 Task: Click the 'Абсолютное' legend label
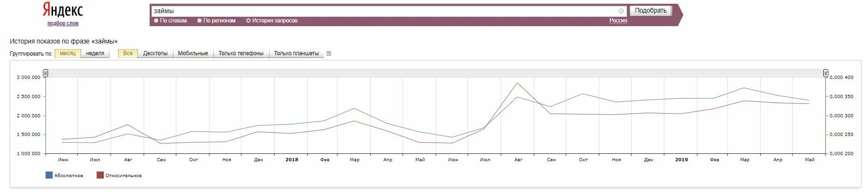(x=69, y=176)
